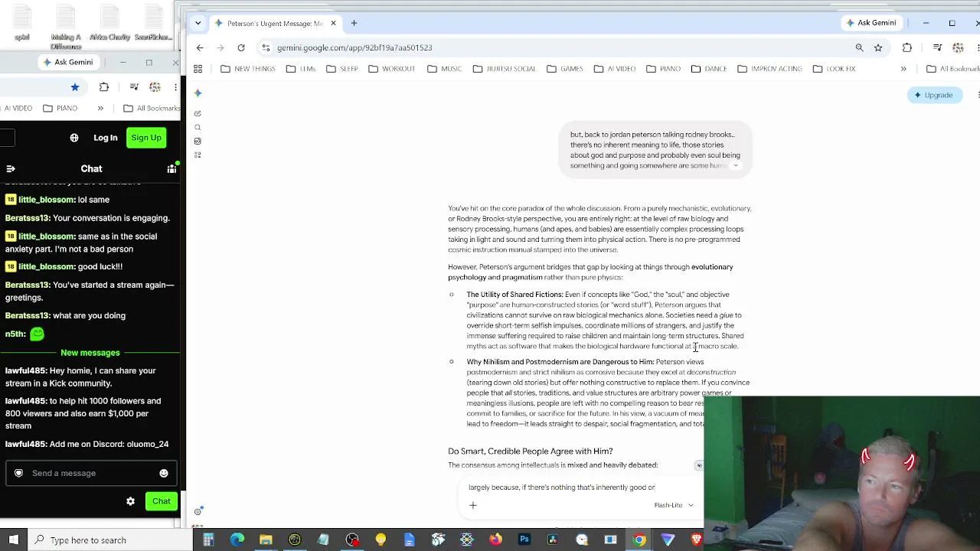Show more bookmarks with the double chevron
Viewport: 980px width, 551px height.
pyautogui.click(x=903, y=69)
